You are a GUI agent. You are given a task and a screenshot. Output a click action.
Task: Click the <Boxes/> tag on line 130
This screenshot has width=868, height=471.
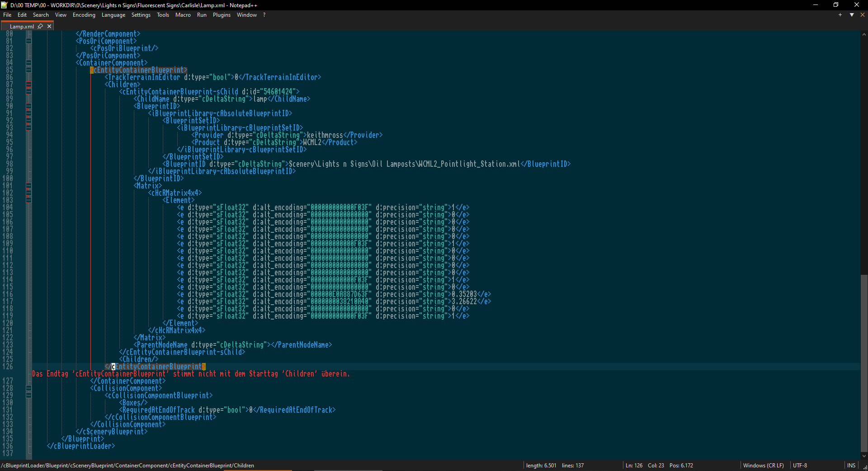pyautogui.click(x=133, y=403)
